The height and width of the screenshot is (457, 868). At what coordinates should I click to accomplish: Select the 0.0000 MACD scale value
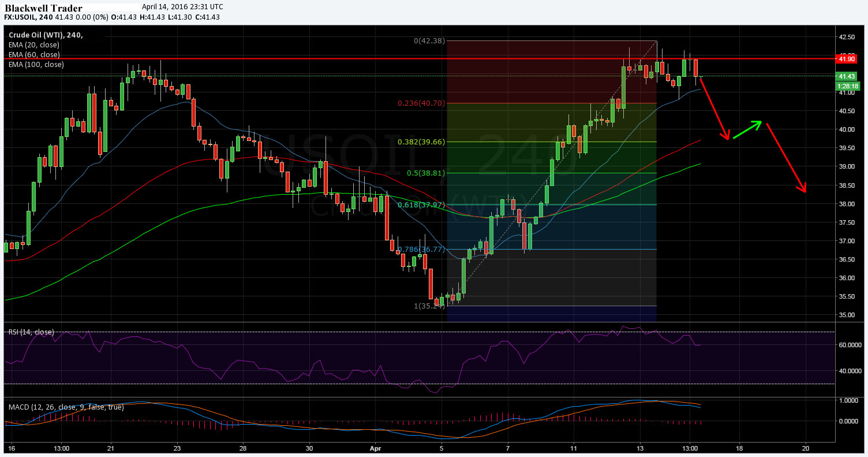point(847,421)
